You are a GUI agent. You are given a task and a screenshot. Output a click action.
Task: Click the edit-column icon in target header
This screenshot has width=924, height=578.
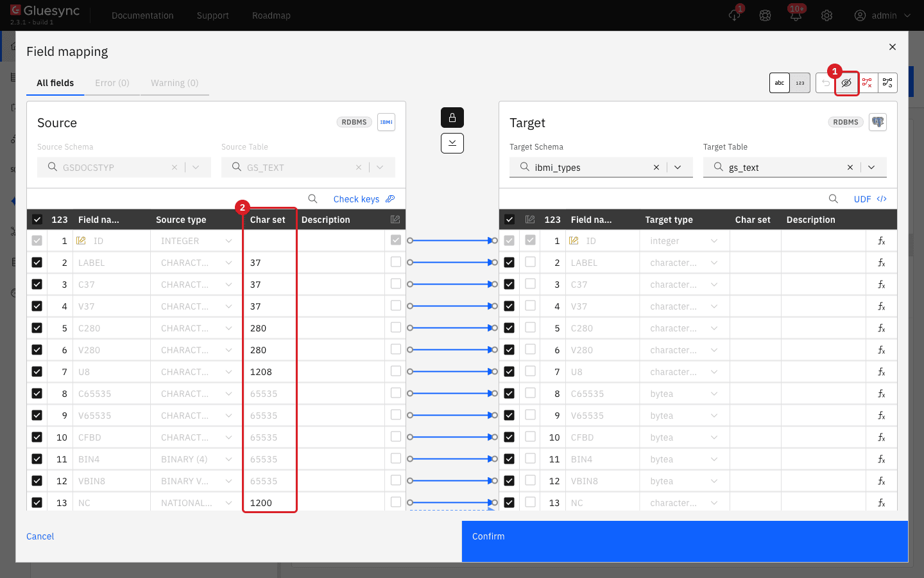tap(530, 220)
